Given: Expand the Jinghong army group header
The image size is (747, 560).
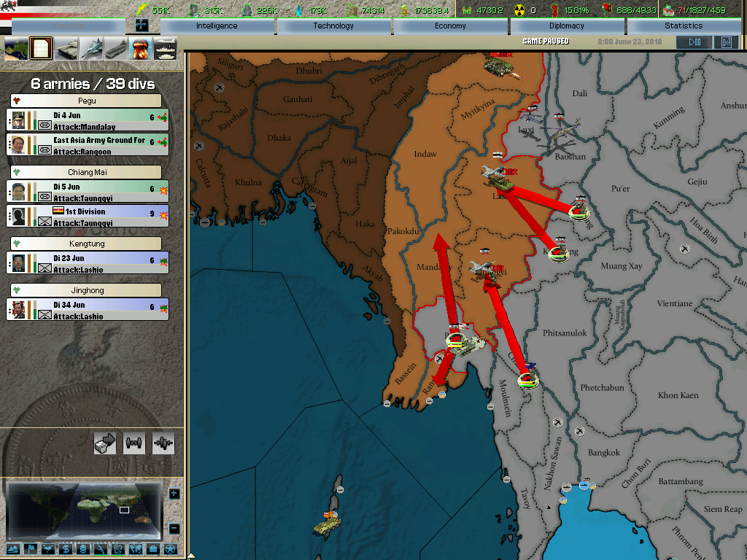Looking at the screenshot, I should 86,290.
